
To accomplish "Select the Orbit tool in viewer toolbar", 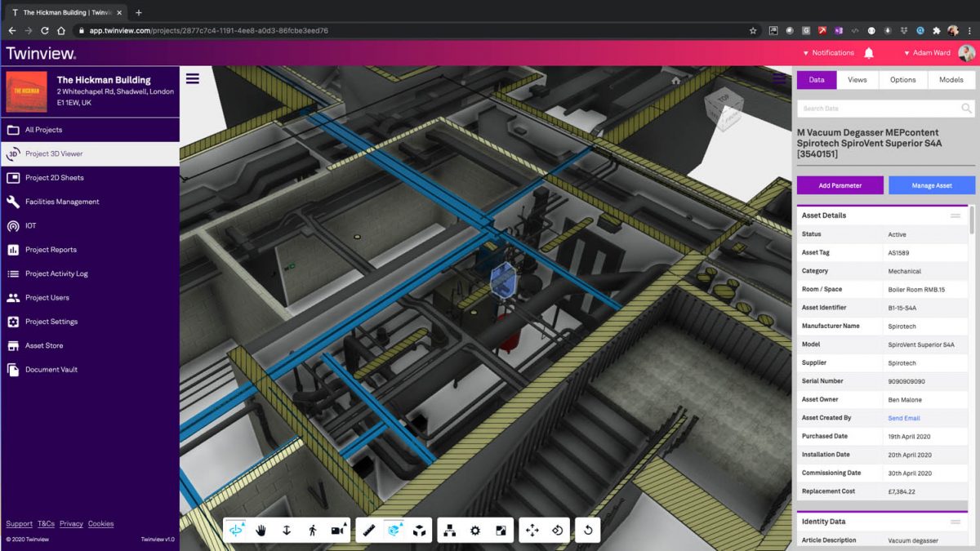I will (236, 531).
